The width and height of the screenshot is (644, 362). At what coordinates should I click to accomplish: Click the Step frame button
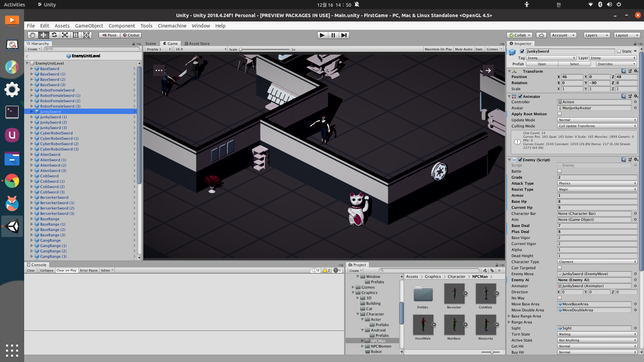pyautogui.click(x=344, y=35)
